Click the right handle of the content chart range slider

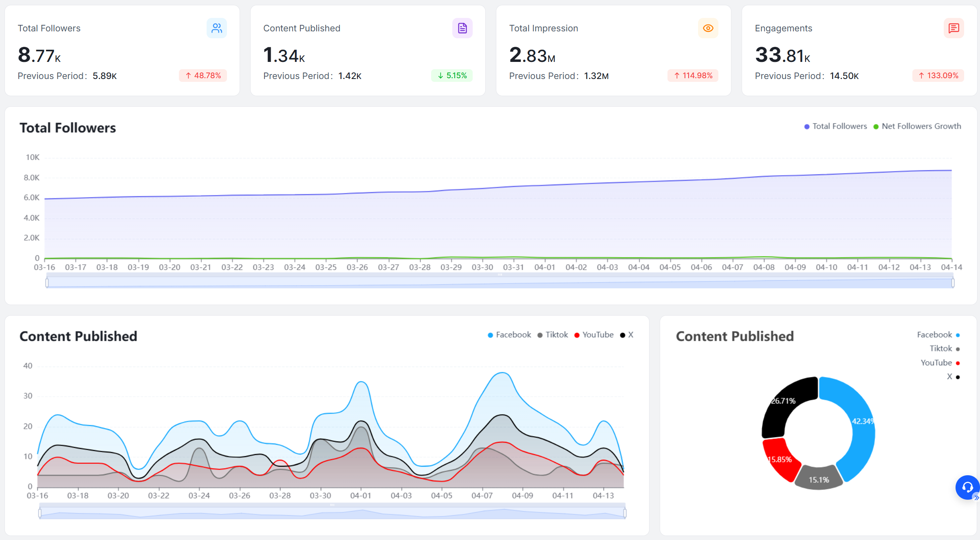(x=625, y=513)
